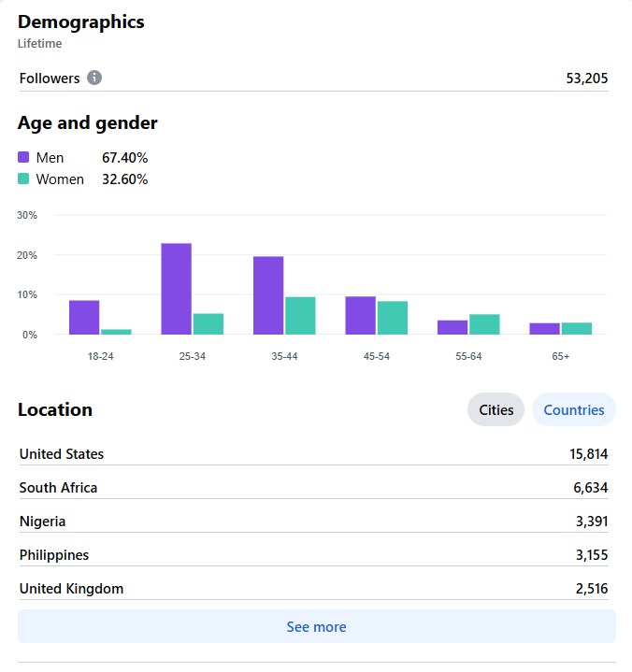This screenshot has height=672, width=632.
Task: Click the Women bar for 65+
Action: pos(577,328)
